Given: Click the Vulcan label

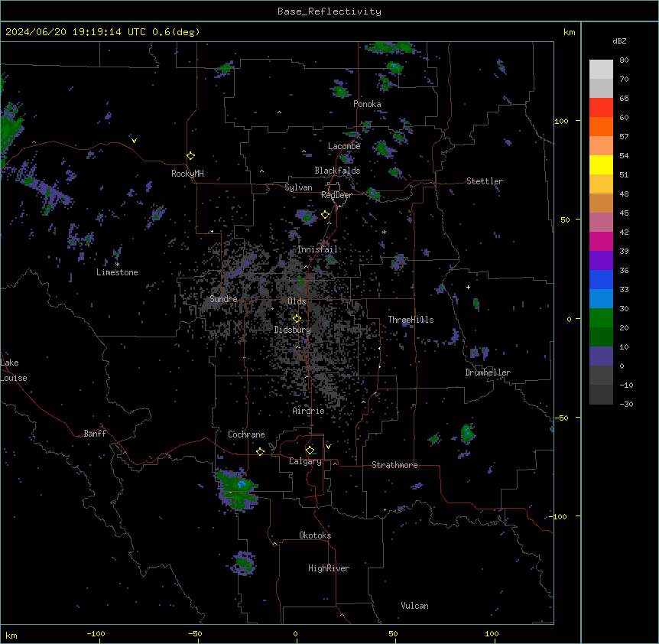Looking at the screenshot, I should (415, 606).
